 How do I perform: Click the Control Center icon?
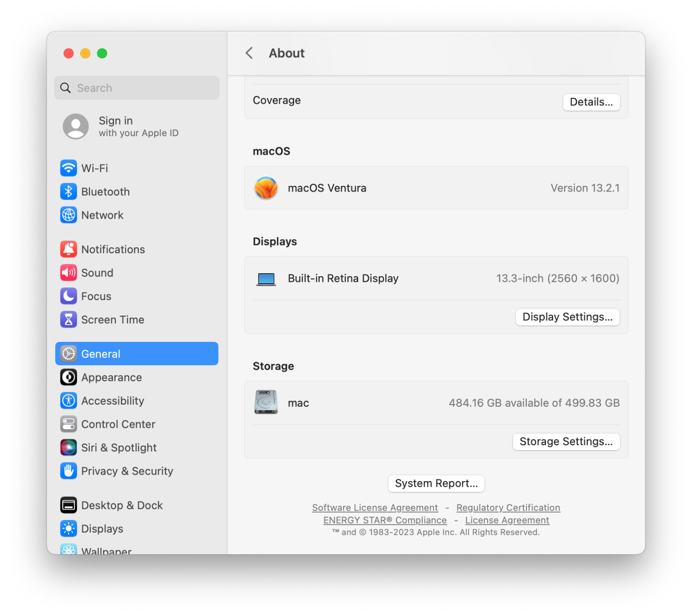coord(68,424)
